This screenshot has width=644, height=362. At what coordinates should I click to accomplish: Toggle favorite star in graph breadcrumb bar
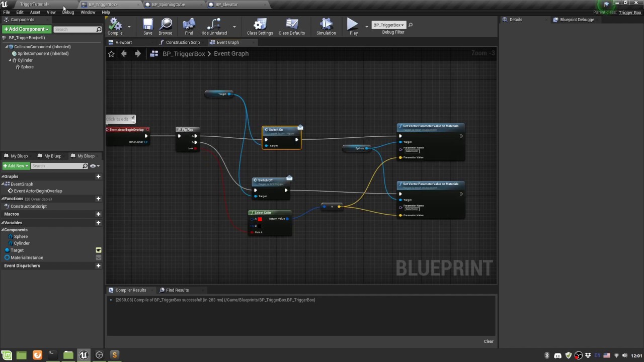coord(111,54)
